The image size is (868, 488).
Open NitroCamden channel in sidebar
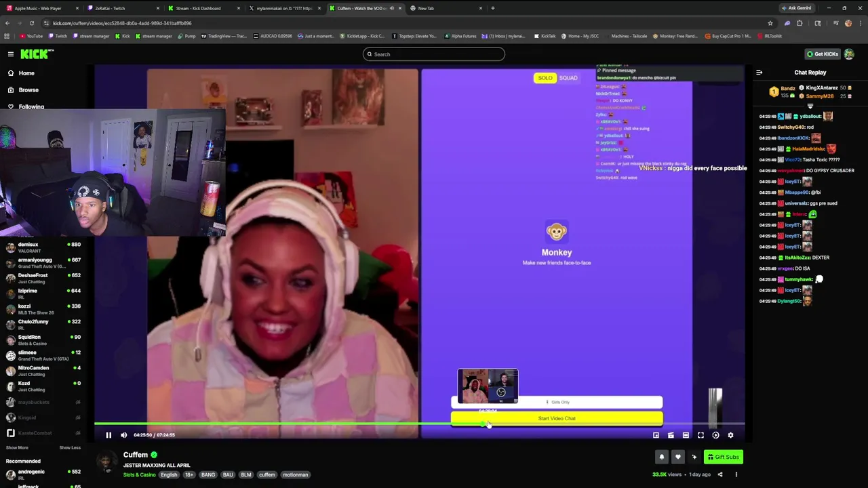pyautogui.click(x=43, y=371)
